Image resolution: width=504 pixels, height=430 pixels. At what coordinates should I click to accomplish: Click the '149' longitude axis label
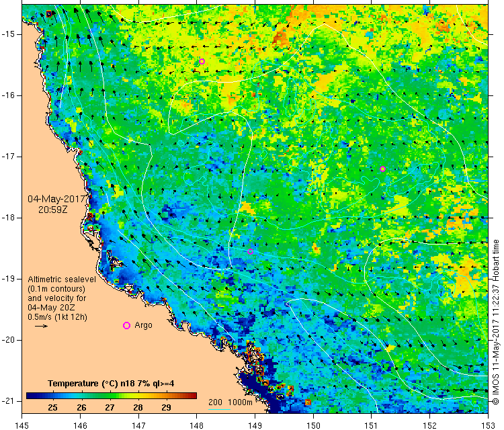click(255, 425)
